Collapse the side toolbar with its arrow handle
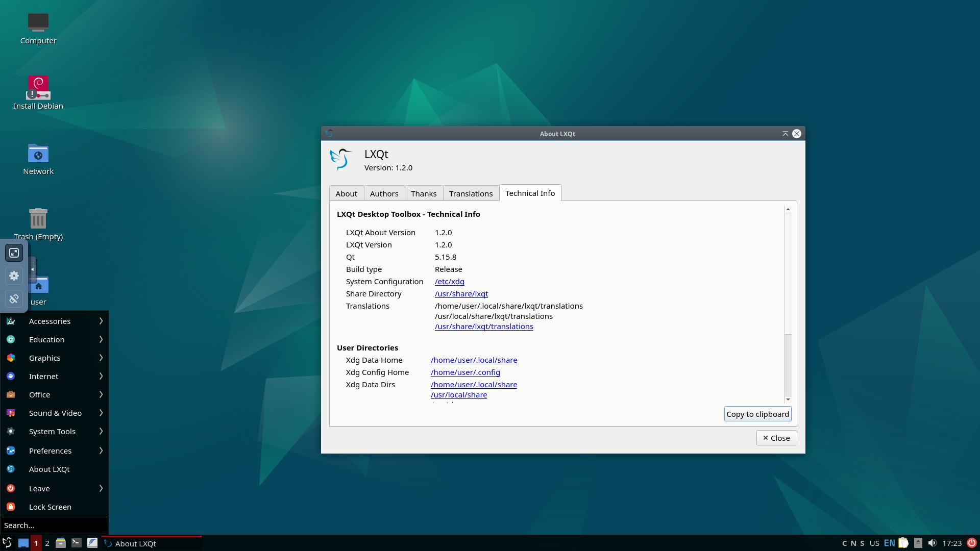Image resolution: width=980 pixels, height=551 pixels. pyautogui.click(x=33, y=269)
